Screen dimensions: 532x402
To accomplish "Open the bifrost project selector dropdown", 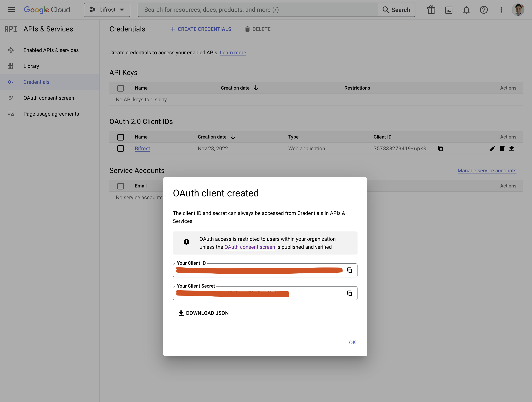I will pos(107,10).
